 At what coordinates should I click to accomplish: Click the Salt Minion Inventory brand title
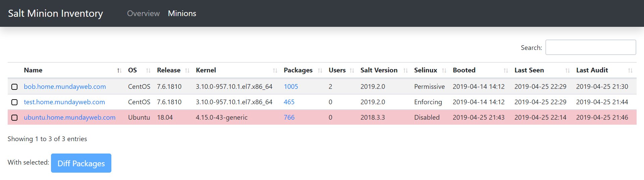pyautogui.click(x=55, y=13)
